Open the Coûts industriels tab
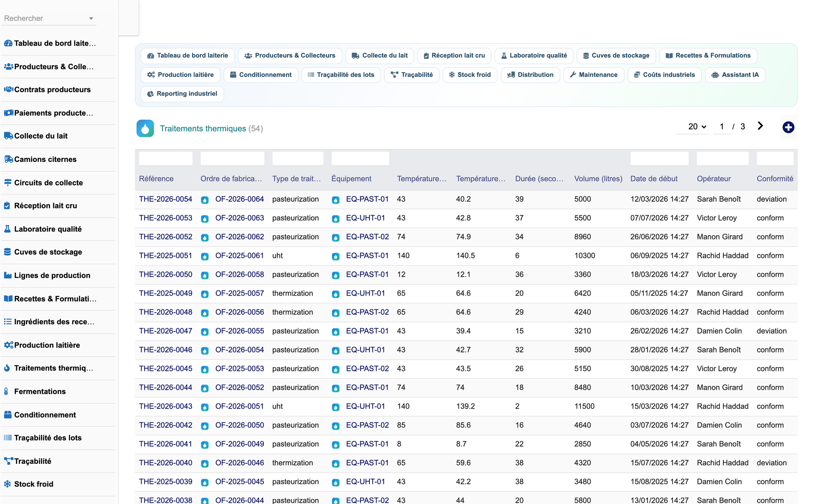This screenshot has height=504, width=815. (664, 75)
